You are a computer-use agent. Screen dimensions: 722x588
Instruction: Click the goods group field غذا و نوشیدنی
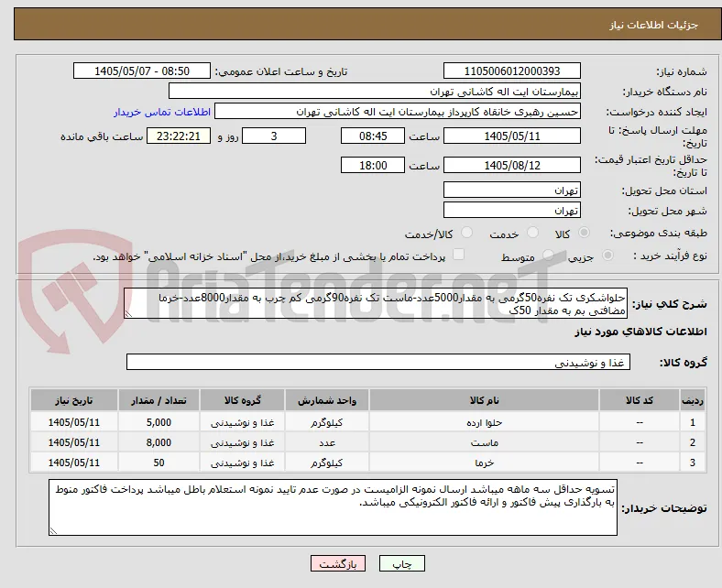[x=378, y=363]
